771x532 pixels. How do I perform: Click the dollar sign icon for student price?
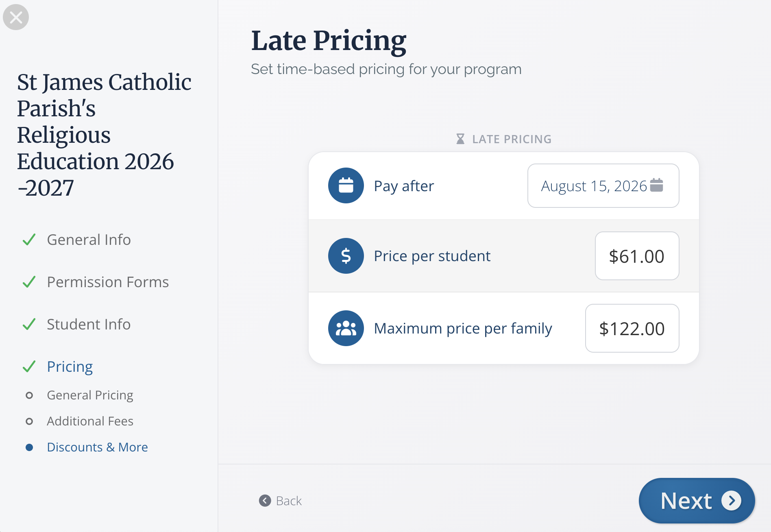(346, 256)
